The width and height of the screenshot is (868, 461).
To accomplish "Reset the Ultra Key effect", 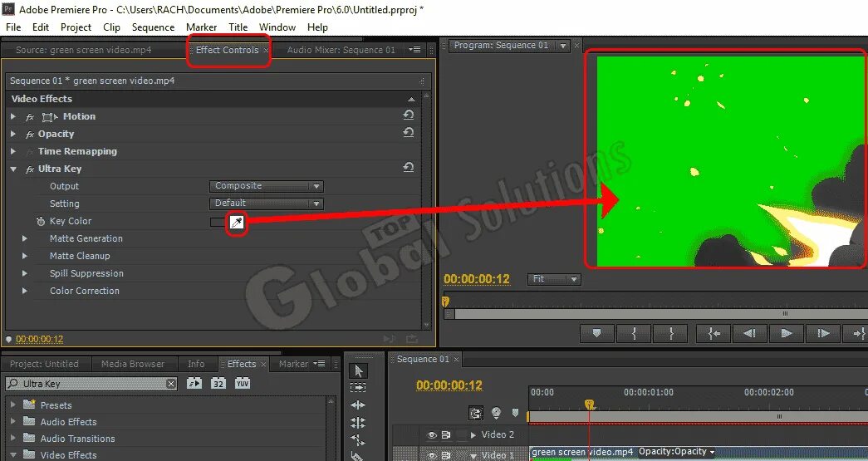I will point(409,167).
